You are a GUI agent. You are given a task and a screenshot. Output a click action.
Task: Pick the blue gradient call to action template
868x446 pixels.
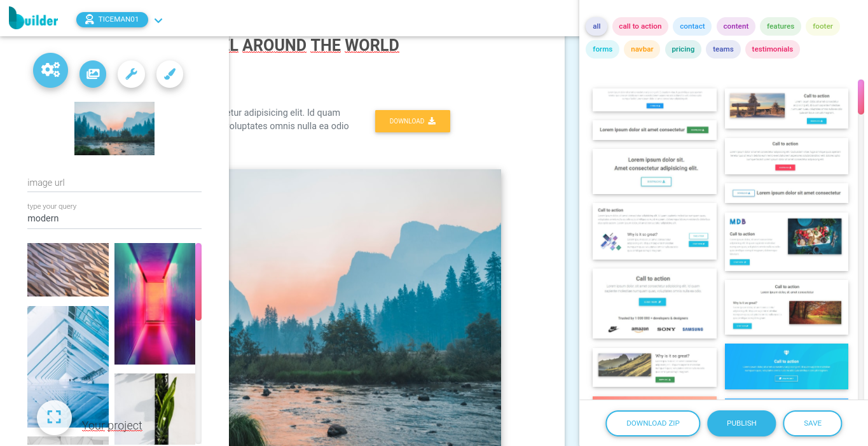tap(787, 366)
